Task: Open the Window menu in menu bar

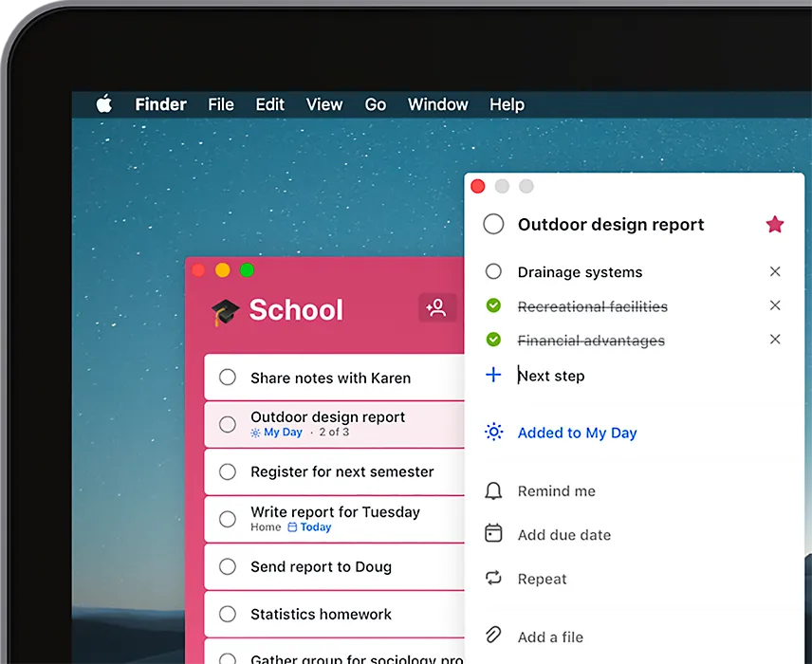Action: tap(437, 104)
